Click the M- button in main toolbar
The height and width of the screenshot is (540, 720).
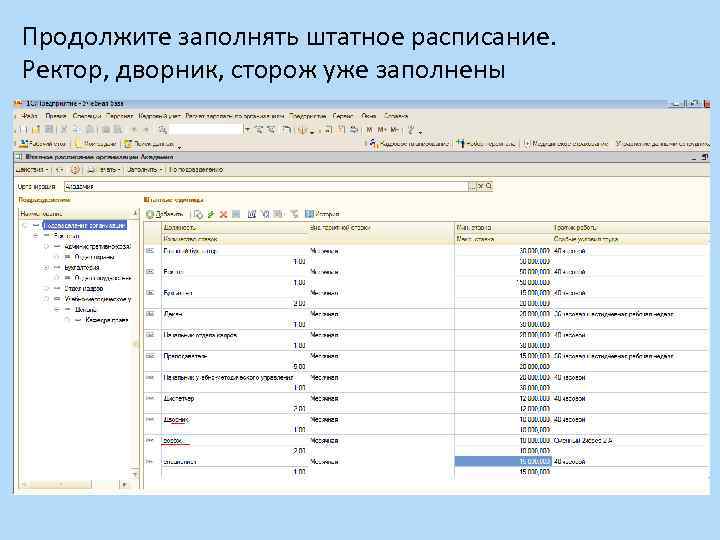click(x=394, y=130)
